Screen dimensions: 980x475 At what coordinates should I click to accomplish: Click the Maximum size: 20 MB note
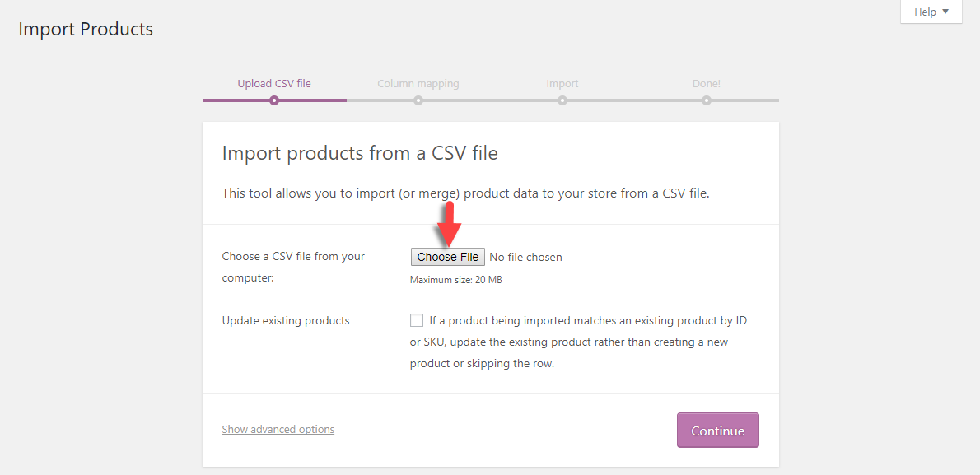455,280
